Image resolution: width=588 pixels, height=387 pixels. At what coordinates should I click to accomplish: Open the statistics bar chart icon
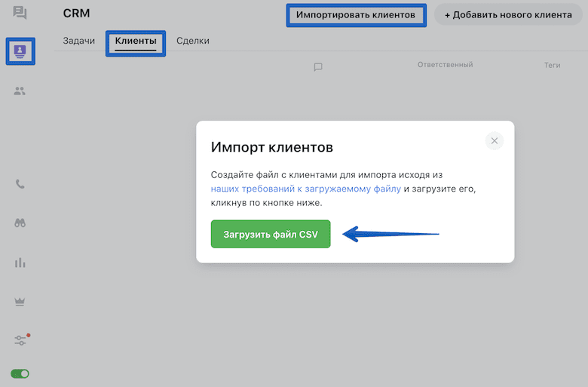click(x=20, y=263)
